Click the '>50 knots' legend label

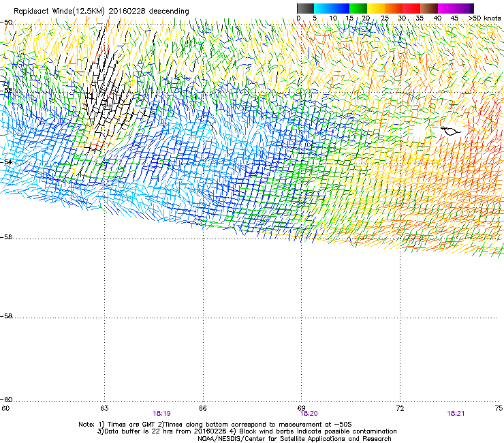pos(484,18)
